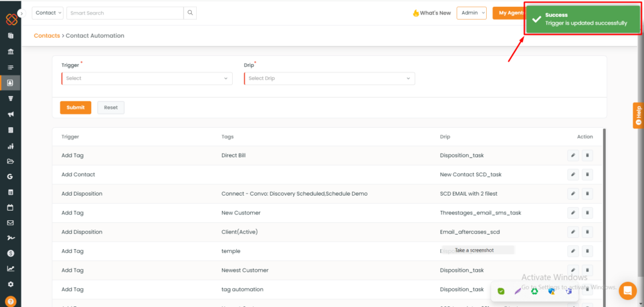Edit the New Contact SCD_task trigger row

[573, 175]
